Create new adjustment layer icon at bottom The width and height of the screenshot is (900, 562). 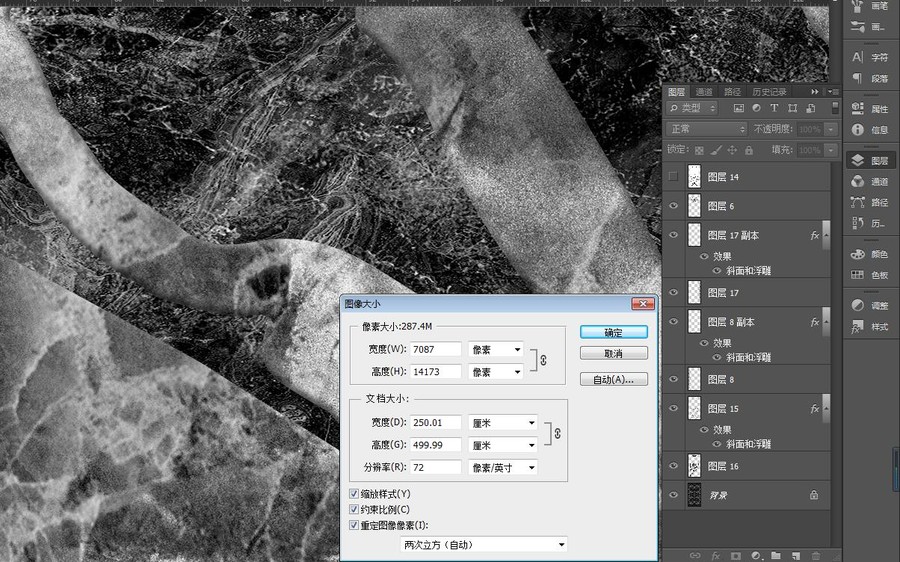(757, 555)
